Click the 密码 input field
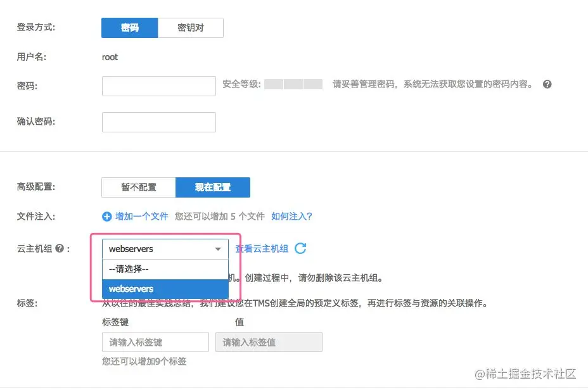Image resolution: width=588 pixels, height=392 pixels. pyautogui.click(x=159, y=86)
